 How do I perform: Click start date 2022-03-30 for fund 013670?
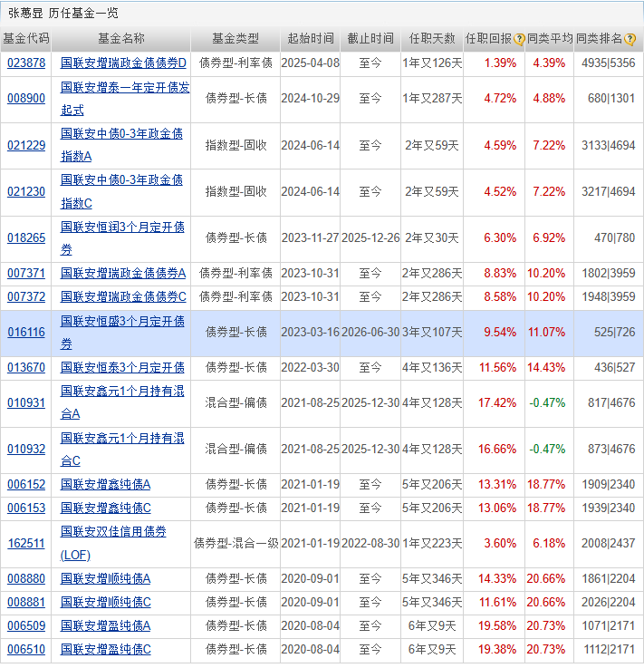(311, 367)
